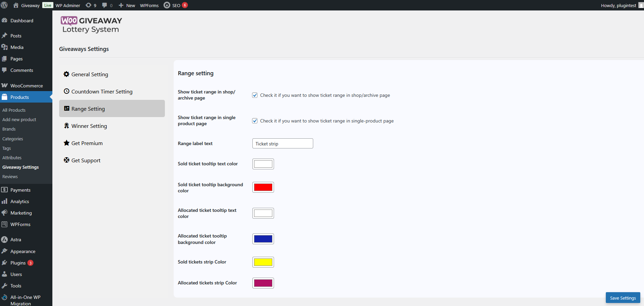
Task: Pick the Sold ticket tooltip text color swatch
Action: pos(263,164)
